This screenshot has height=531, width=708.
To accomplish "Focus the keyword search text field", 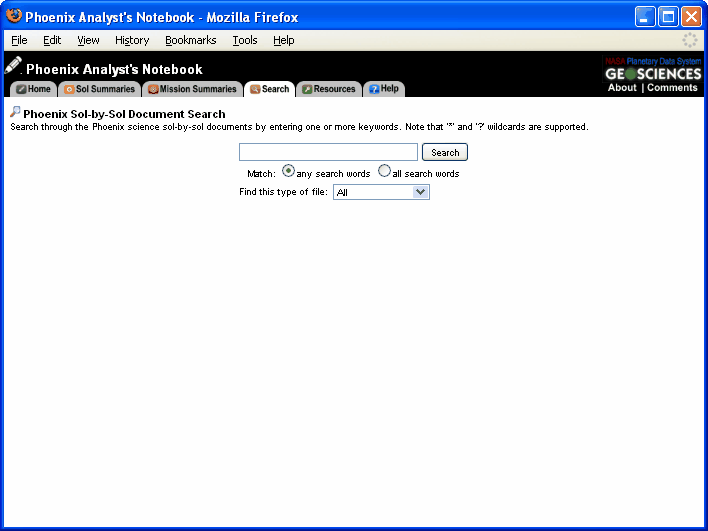I will pos(328,152).
